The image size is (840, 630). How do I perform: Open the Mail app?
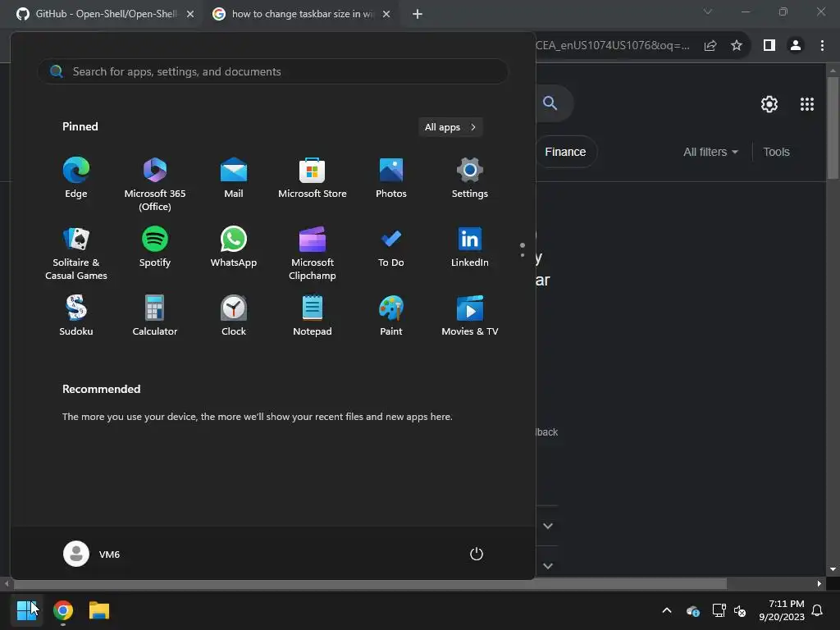click(x=234, y=178)
